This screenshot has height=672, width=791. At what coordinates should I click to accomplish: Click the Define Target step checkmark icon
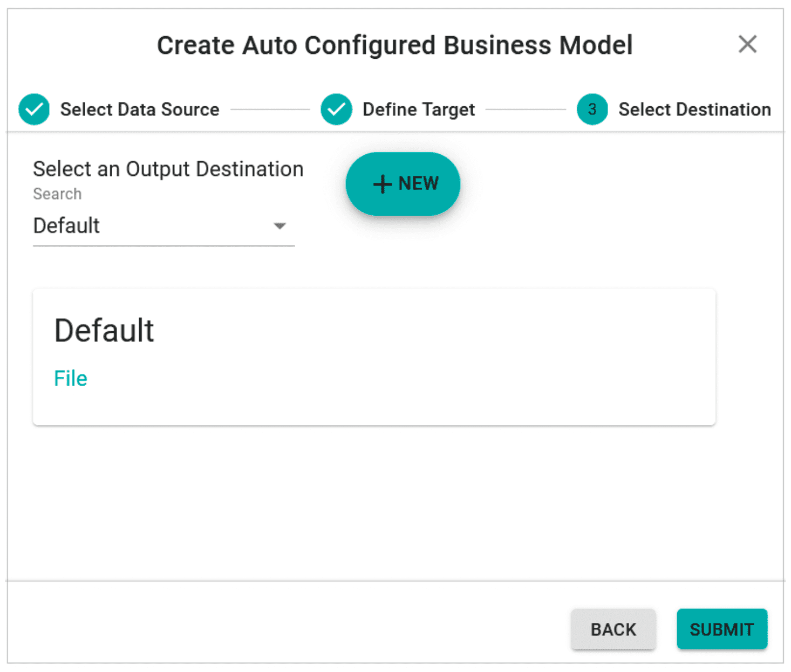pos(336,109)
